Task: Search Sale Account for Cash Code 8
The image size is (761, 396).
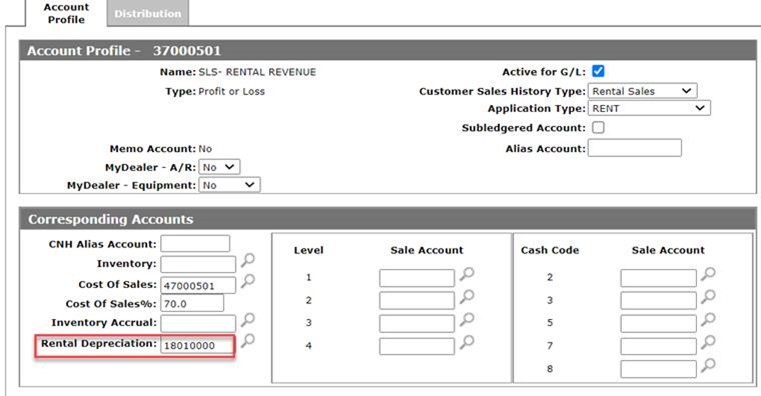Action: point(708,365)
